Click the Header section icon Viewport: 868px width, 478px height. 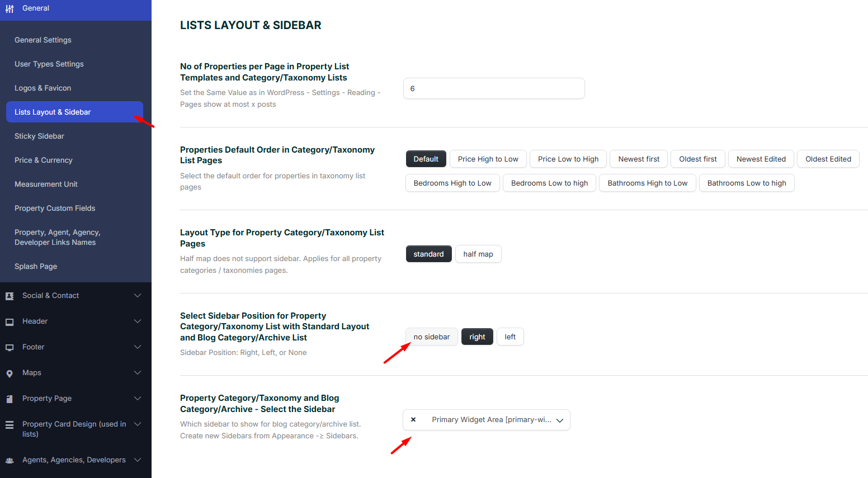point(10,322)
